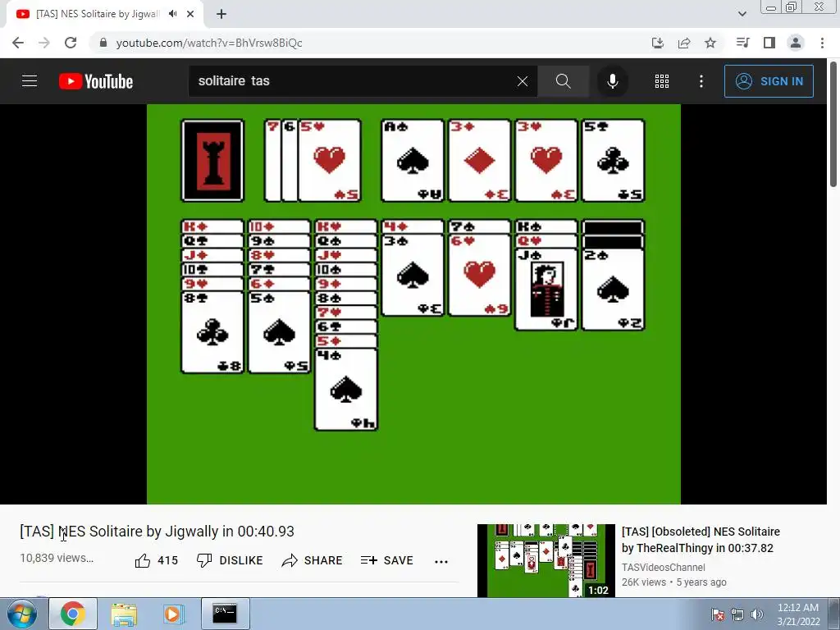Open the Action Center flag icon
The height and width of the screenshot is (630, 840).
(718, 614)
